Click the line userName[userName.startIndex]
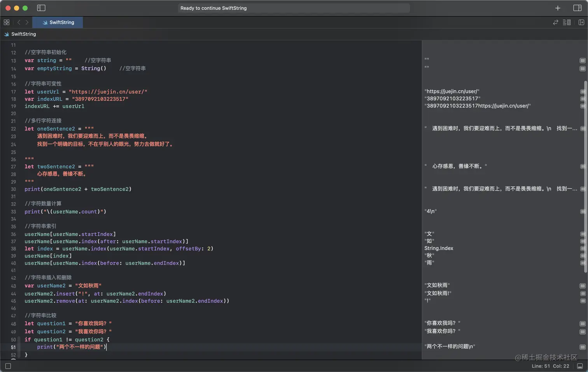This screenshot has width=588, height=372. (x=70, y=234)
